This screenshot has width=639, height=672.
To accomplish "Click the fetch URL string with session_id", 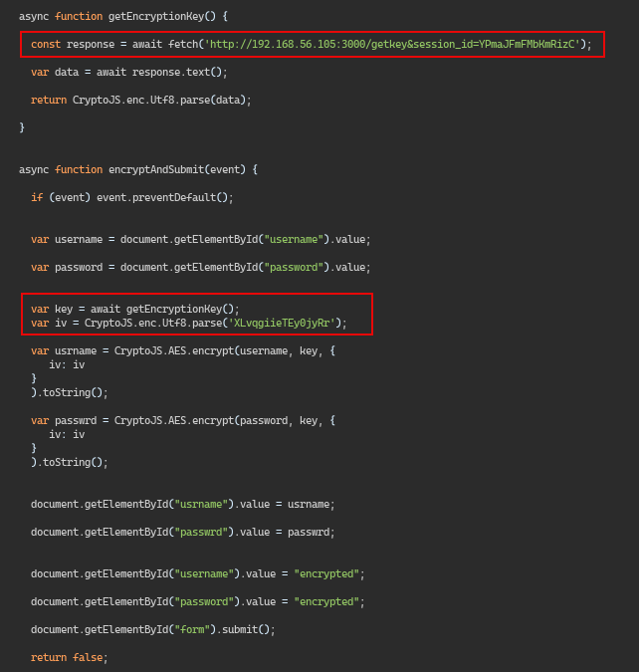I will [392, 44].
